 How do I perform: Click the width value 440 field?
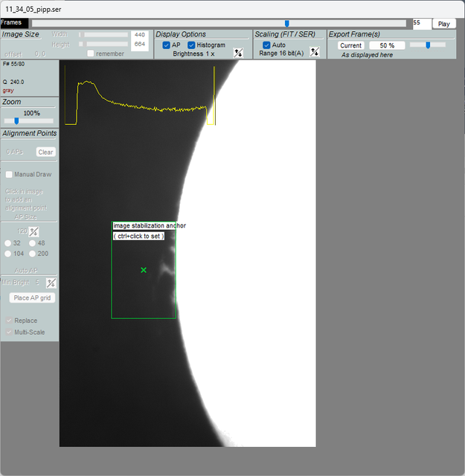(140, 35)
